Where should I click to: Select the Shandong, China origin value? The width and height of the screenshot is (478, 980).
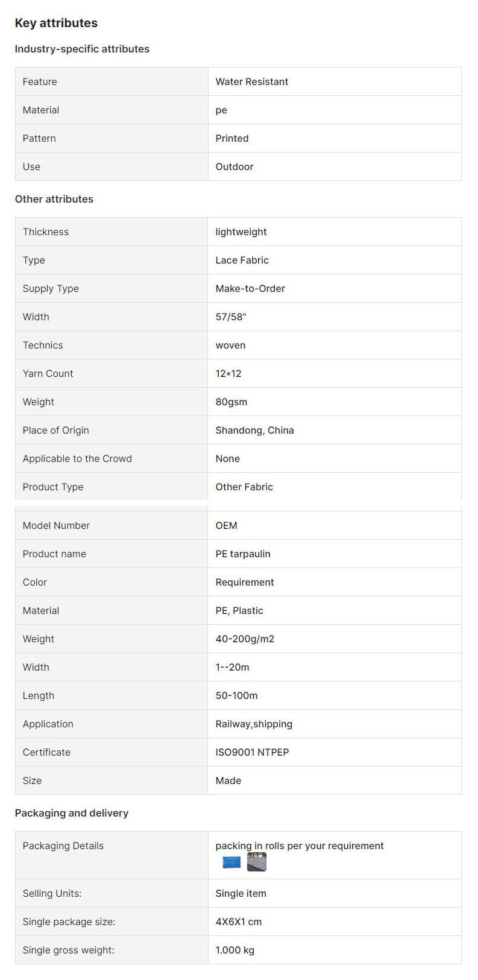255,431
